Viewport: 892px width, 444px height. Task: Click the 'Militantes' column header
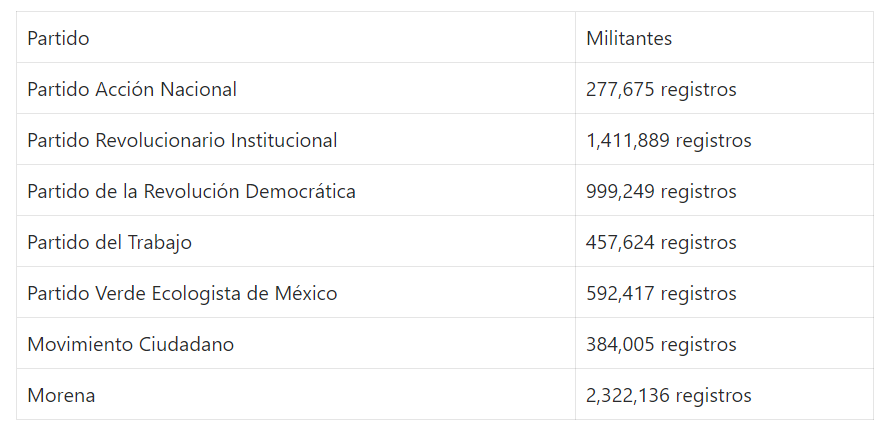click(x=629, y=38)
